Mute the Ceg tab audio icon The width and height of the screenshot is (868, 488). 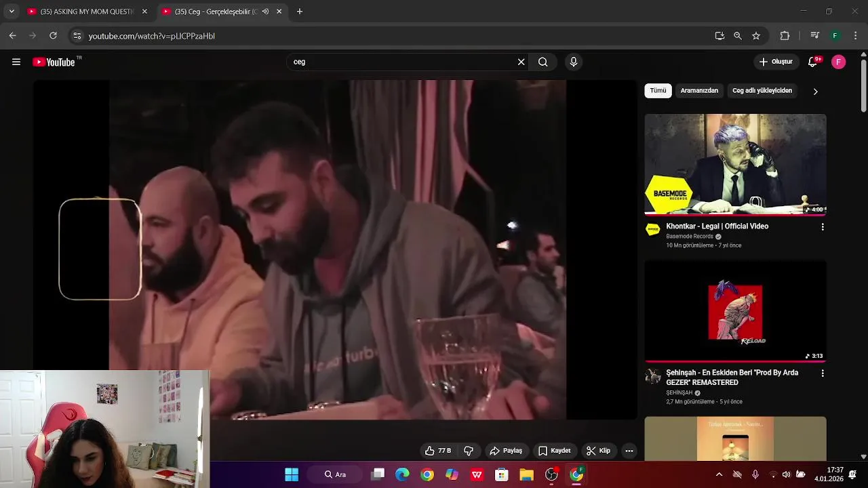tap(265, 12)
